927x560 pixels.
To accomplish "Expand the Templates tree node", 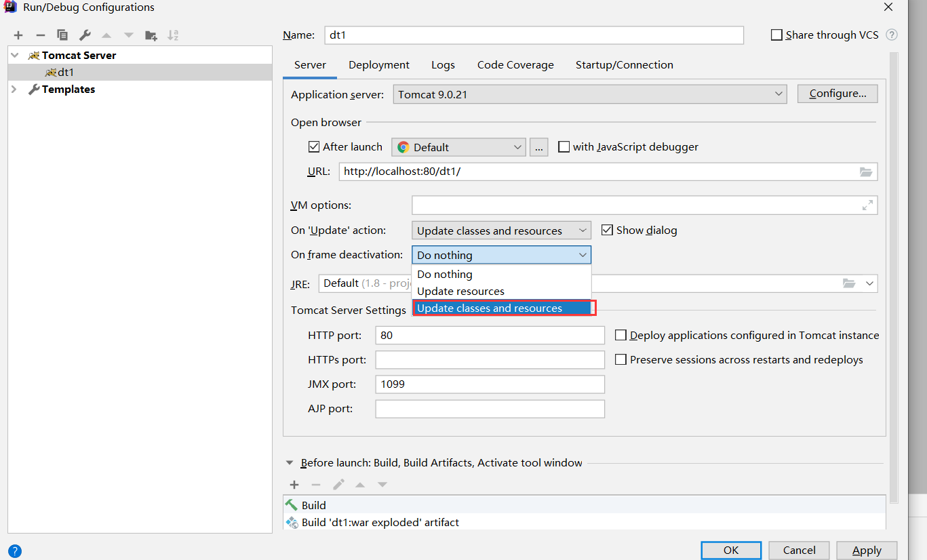I will [14, 89].
